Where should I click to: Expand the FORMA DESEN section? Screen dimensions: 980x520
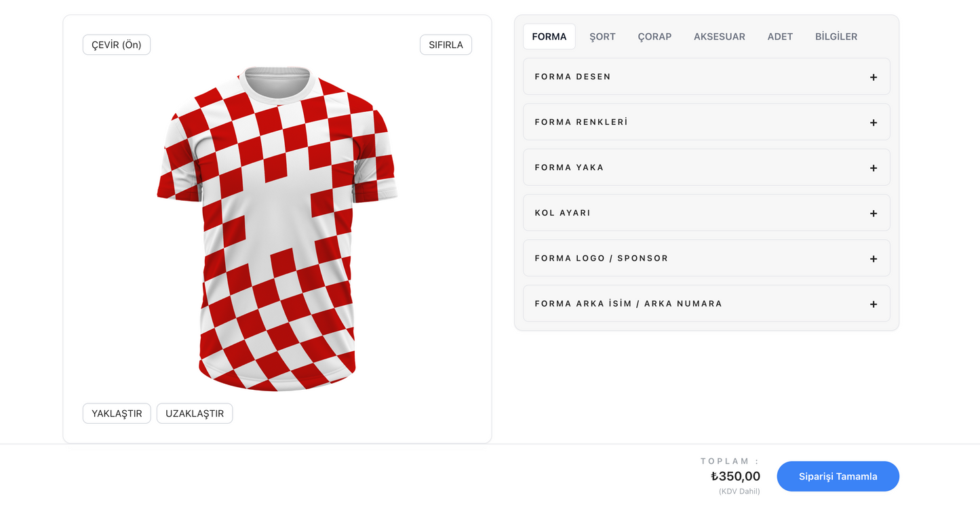[705, 77]
